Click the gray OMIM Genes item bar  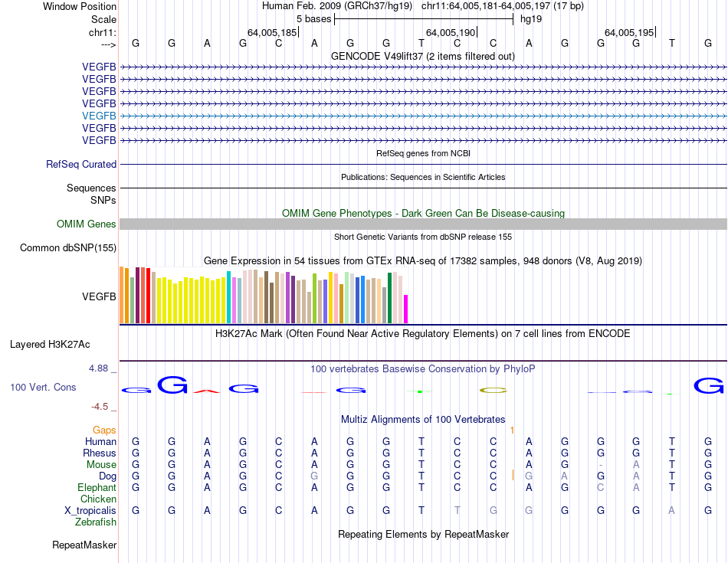[x=423, y=224]
